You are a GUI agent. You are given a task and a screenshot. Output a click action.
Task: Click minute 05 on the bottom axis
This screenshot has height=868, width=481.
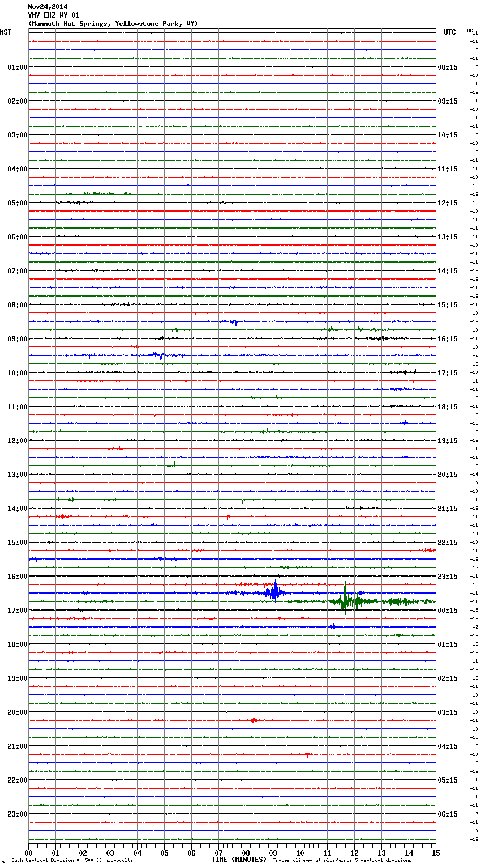tap(164, 853)
